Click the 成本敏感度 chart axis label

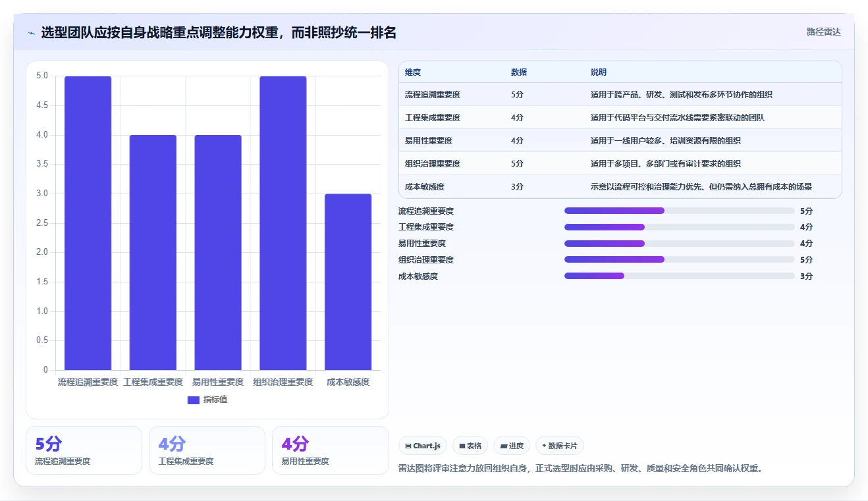click(348, 382)
